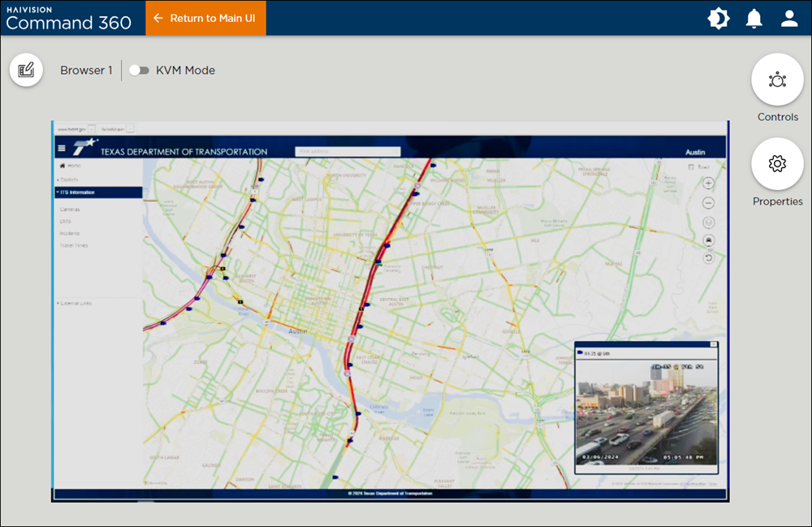Open notifications bell
The image size is (812, 527).
click(754, 19)
